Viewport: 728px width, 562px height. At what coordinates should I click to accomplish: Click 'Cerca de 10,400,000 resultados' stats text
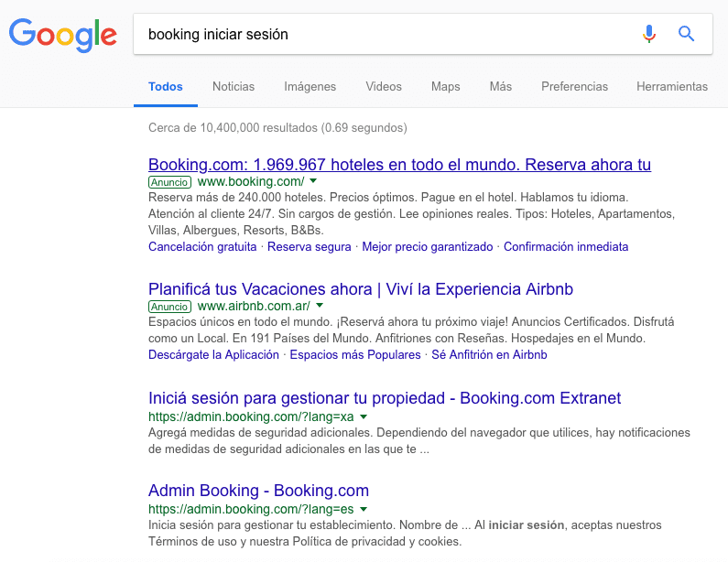click(277, 127)
